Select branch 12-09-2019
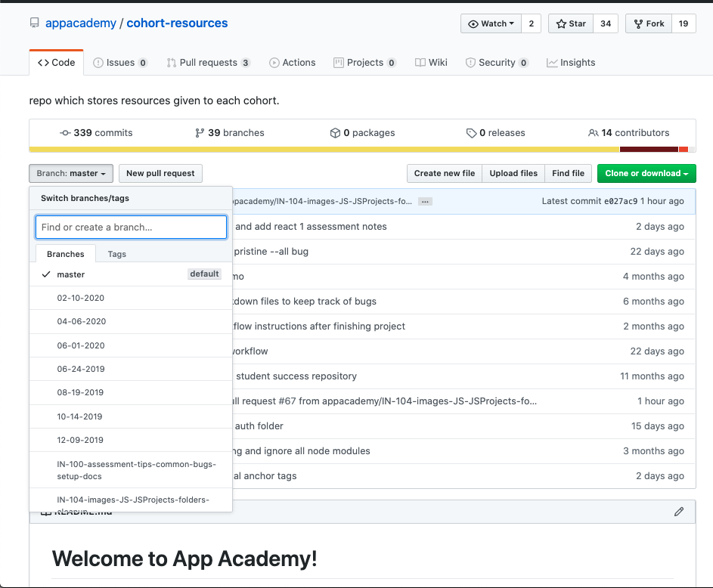 (x=131, y=440)
